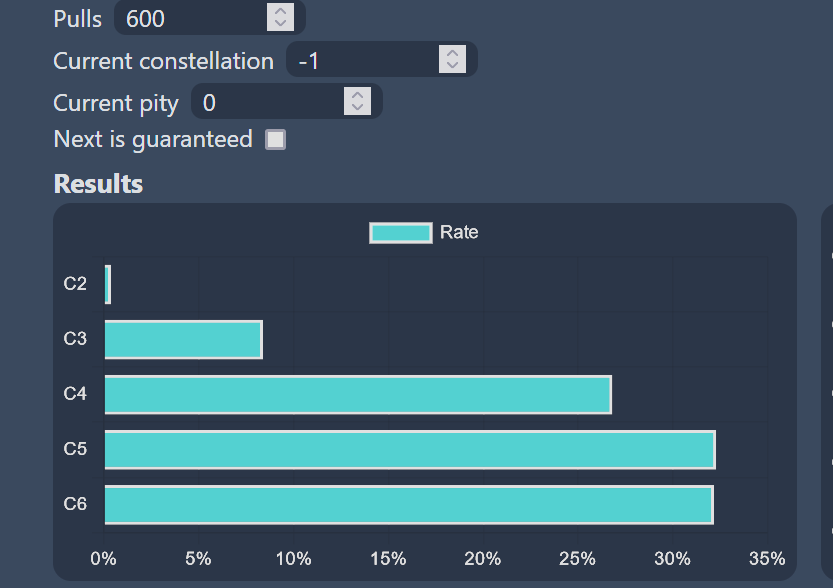Select the C3 rate bar
This screenshot has height=588, width=833.
(x=183, y=340)
